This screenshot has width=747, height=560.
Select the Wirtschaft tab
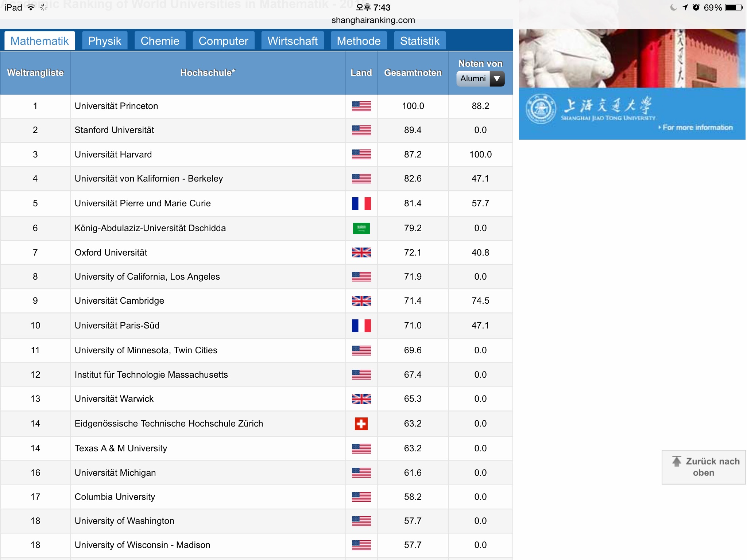click(293, 41)
